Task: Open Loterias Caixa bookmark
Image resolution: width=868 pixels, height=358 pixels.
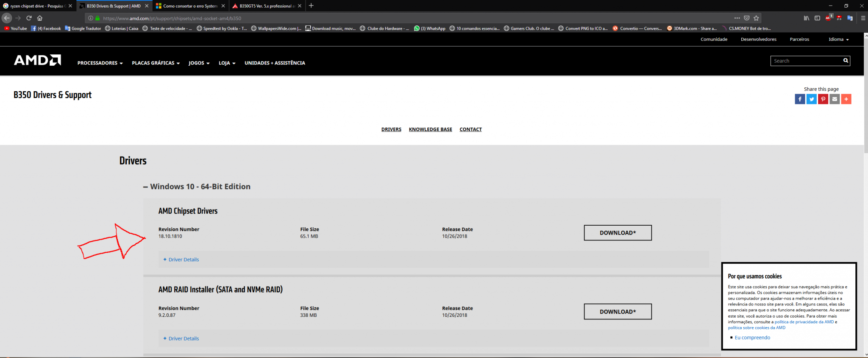Action: pos(122,28)
